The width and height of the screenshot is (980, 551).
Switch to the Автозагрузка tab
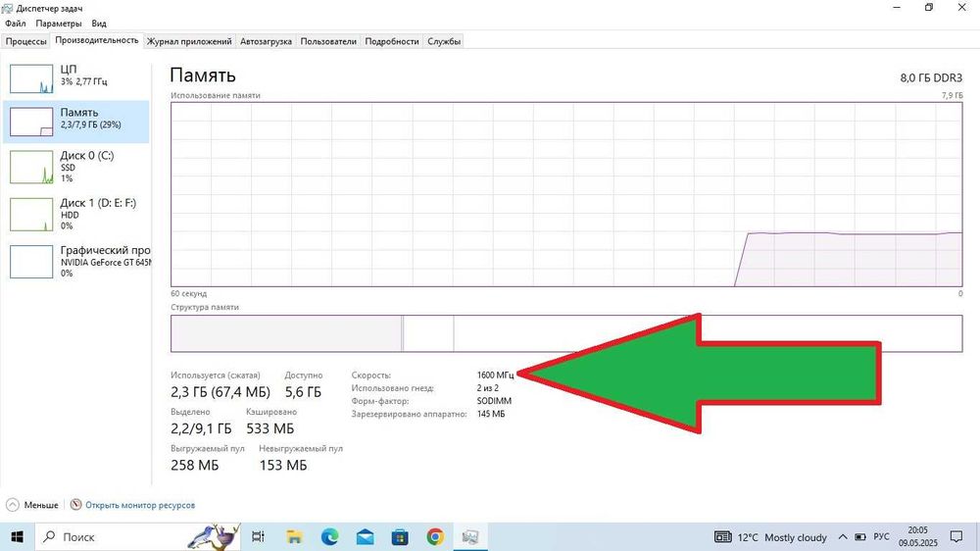click(266, 41)
